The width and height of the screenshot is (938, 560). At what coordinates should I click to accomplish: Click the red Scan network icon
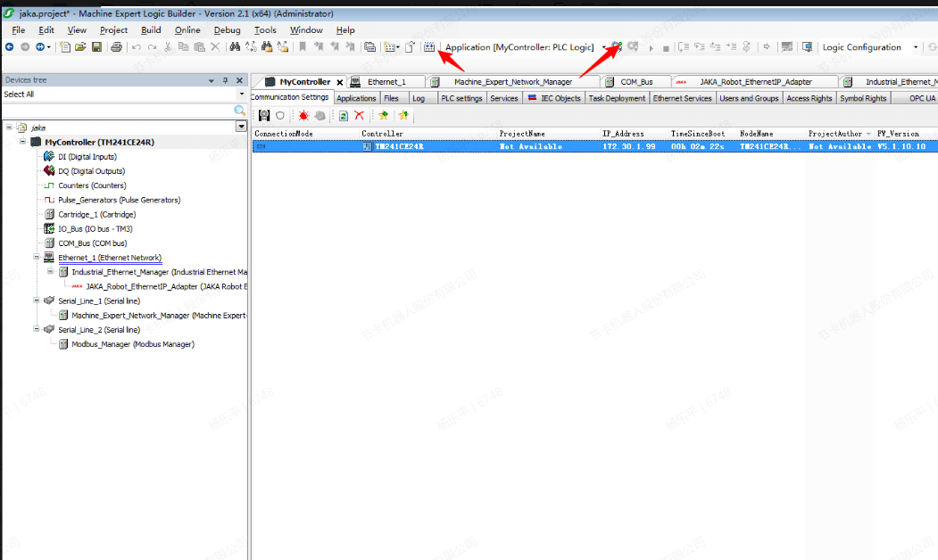(x=303, y=116)
